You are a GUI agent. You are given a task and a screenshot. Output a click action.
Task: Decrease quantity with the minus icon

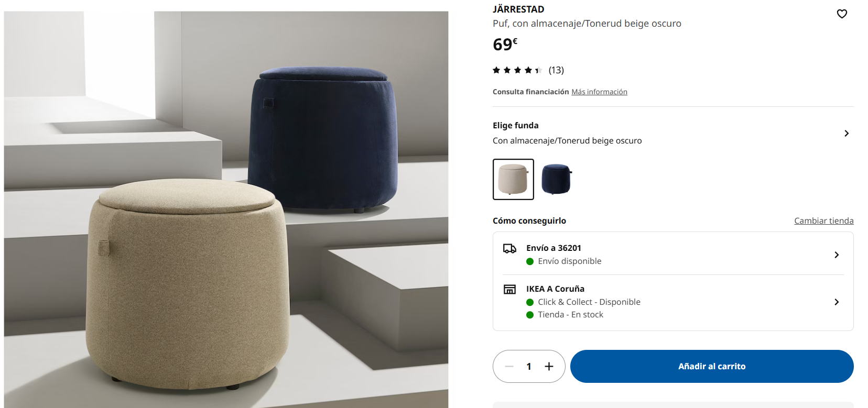509,367
